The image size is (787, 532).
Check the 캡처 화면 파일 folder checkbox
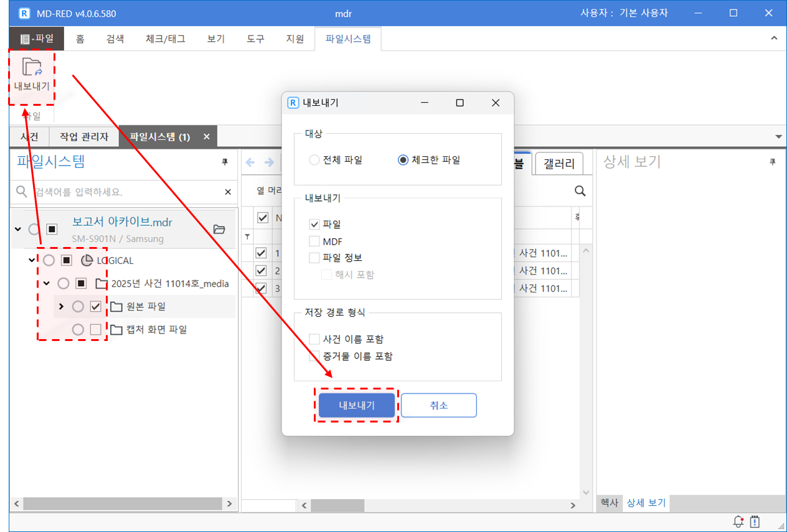[95, 330]
